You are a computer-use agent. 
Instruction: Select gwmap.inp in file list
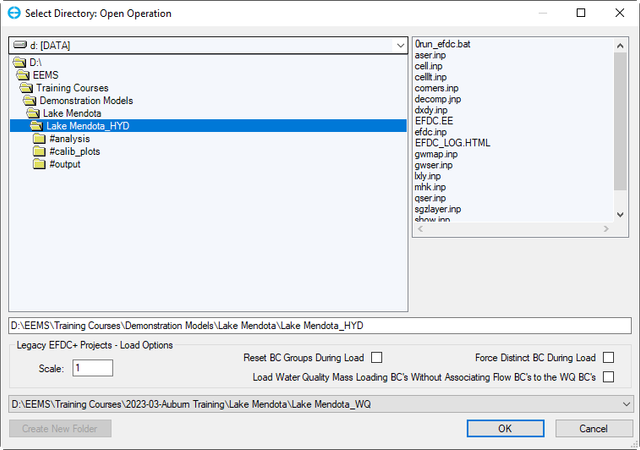[x=436, y=154]
